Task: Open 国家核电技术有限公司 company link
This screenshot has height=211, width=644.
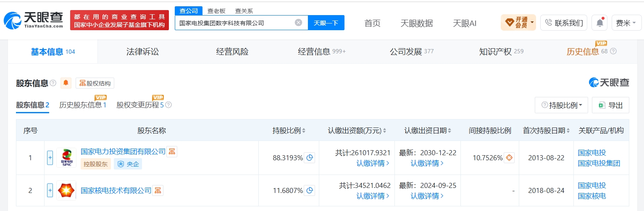Action: (116, 190)
